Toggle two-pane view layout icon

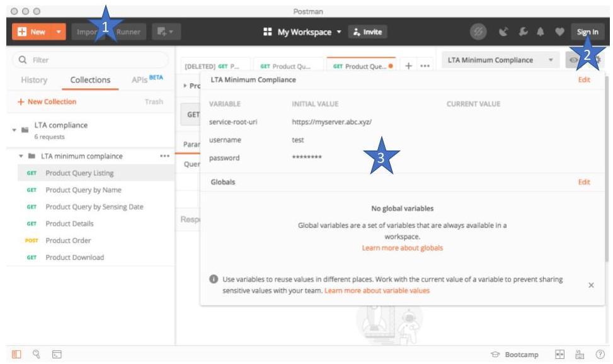tap(559, 354)
